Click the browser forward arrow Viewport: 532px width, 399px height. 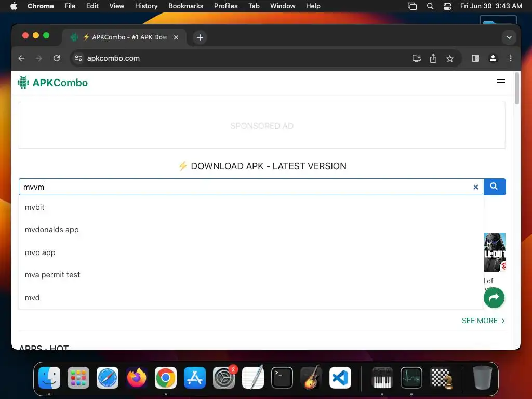38,58
